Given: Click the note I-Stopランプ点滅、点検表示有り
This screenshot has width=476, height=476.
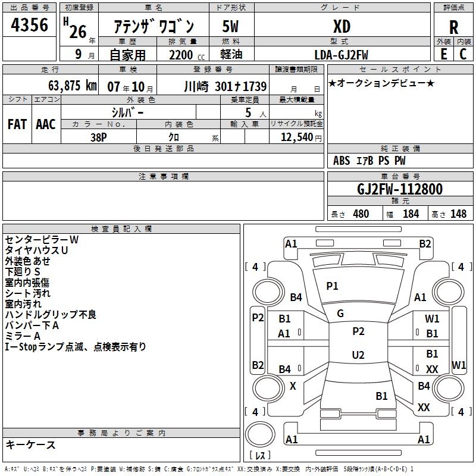Looking at the screenshot, I should [x=76, y=346].
